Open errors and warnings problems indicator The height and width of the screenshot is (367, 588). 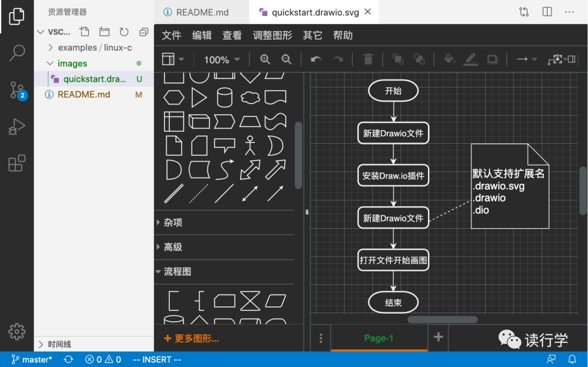tap(103, 359)
